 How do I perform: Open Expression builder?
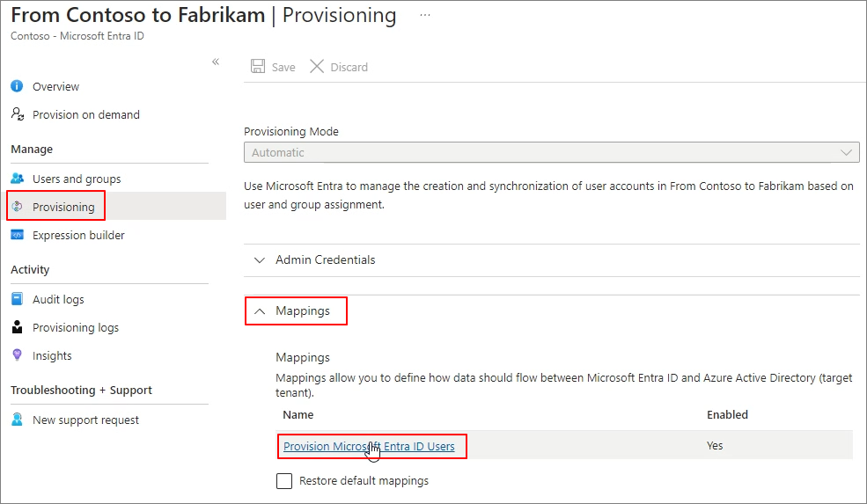click(78, 236)
